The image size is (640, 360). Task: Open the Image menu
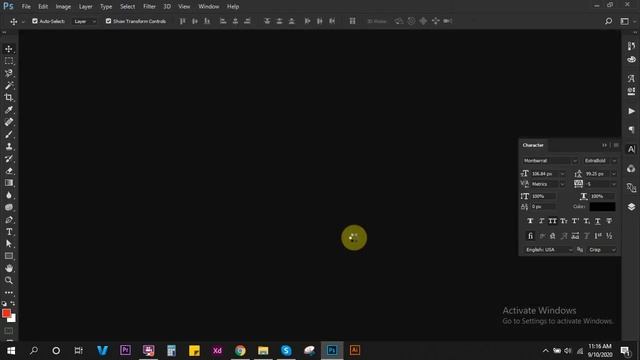(x=63, y=7)
